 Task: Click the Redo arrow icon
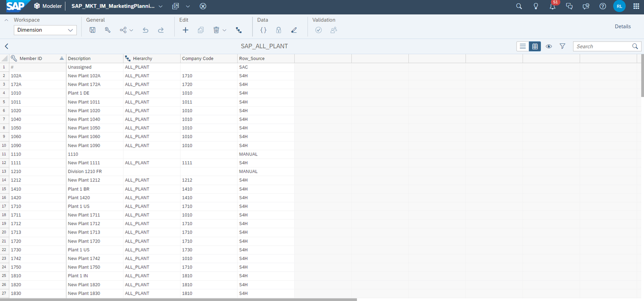(x=161, y=30)
